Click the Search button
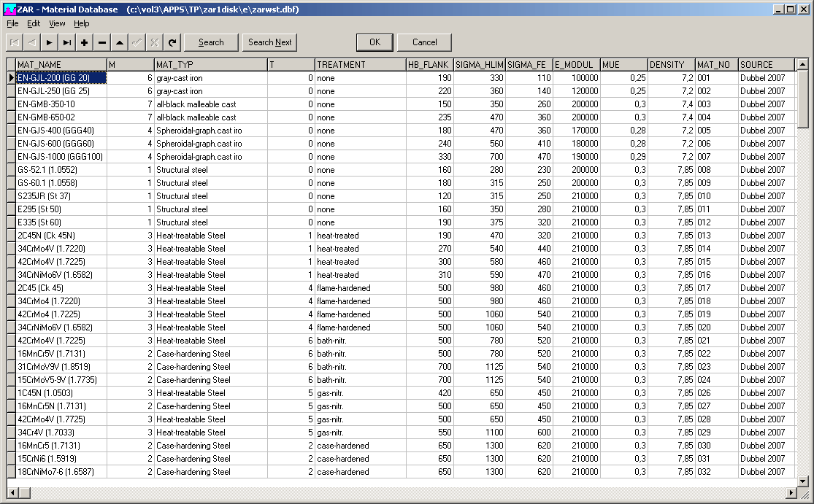 [x=211, y=42]
